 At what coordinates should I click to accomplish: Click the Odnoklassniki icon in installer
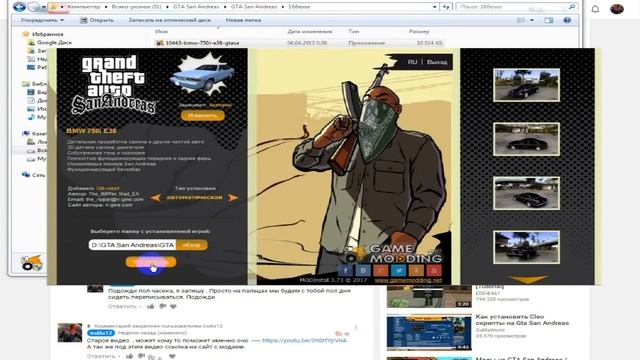pos(416,270)
